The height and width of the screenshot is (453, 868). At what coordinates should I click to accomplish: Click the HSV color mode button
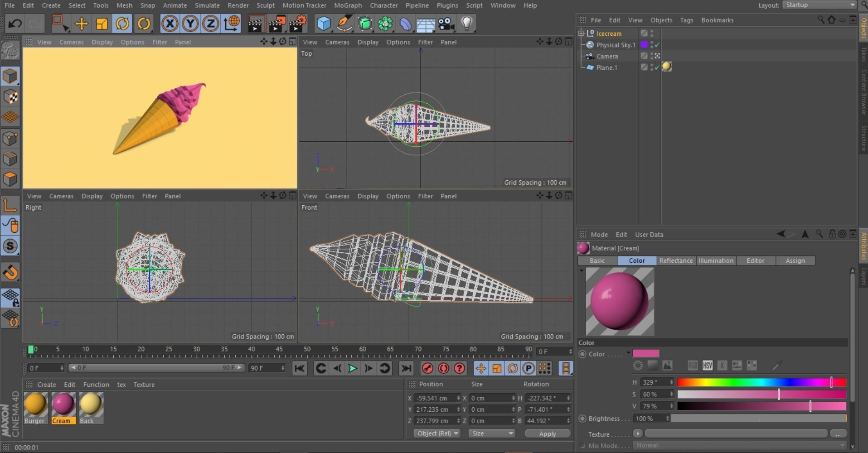tap(707, 365)
